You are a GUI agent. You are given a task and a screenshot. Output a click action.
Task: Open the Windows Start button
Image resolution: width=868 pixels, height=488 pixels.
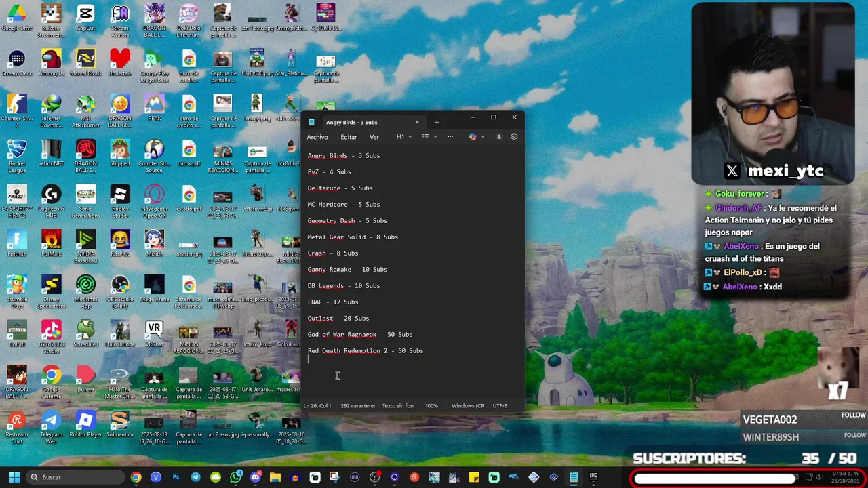(x=14, y=477)
